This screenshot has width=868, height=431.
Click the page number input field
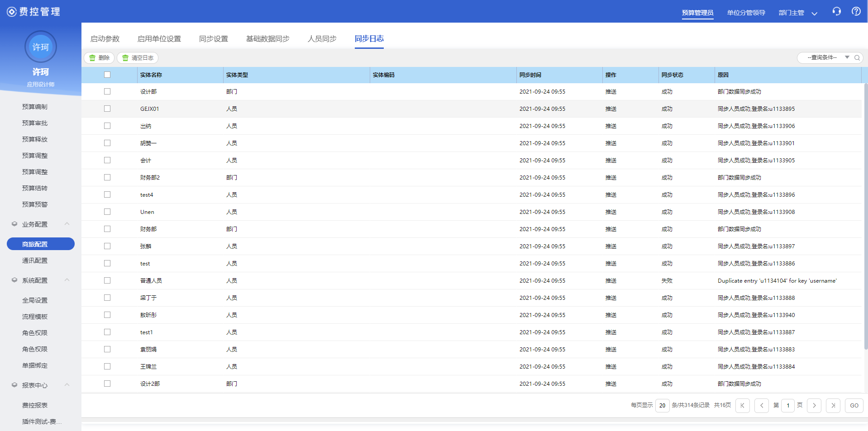pyautogui.click(x=788, y=405)
